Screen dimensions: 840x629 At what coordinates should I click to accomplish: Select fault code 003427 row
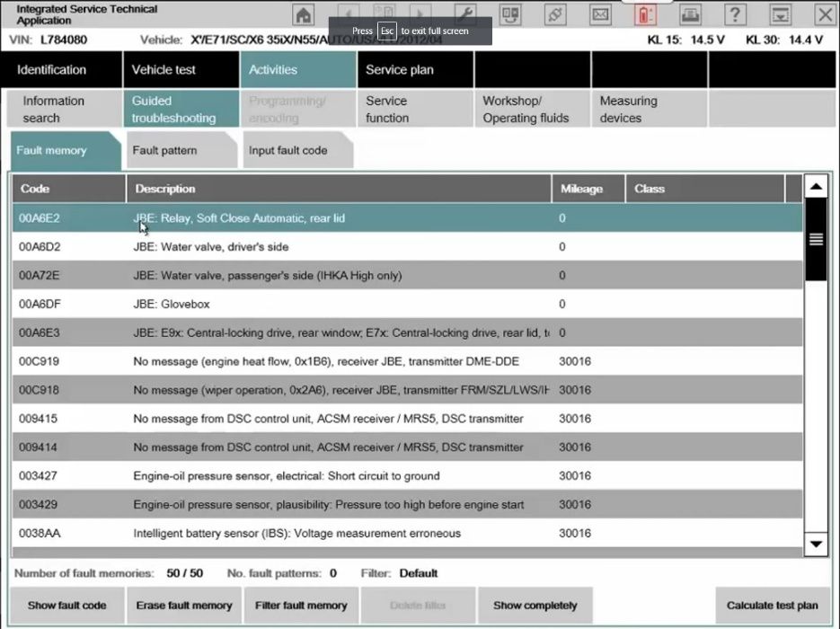[407, 475]
